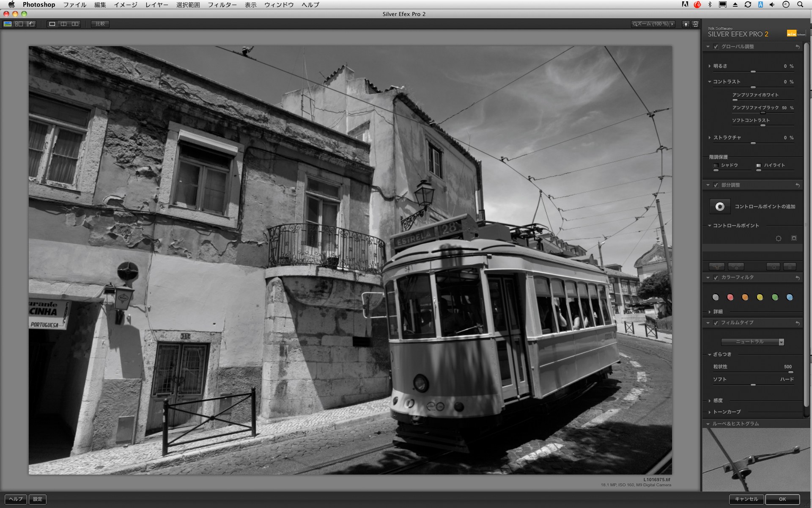This screenshot has height=508, width=812.
Task: Toggle the カラーフィルタ checkbox
Action: 716,277
